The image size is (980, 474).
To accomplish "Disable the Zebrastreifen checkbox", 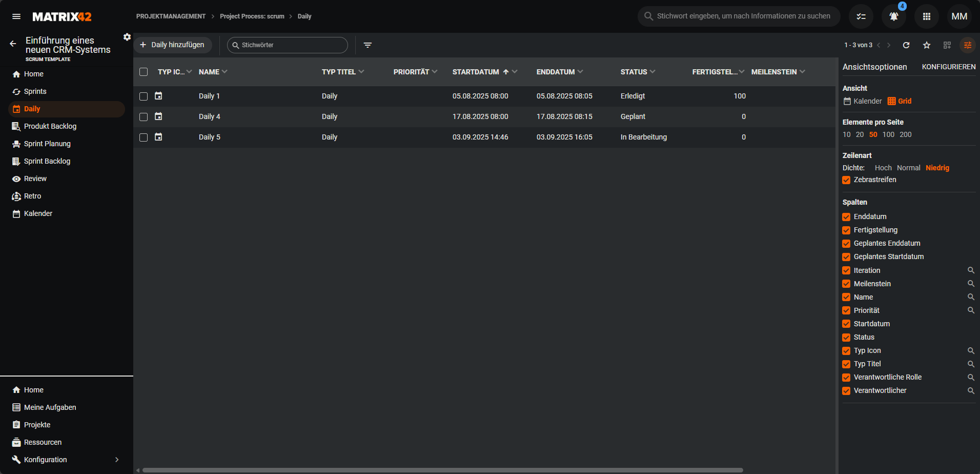I will click(x=846, y=180).
